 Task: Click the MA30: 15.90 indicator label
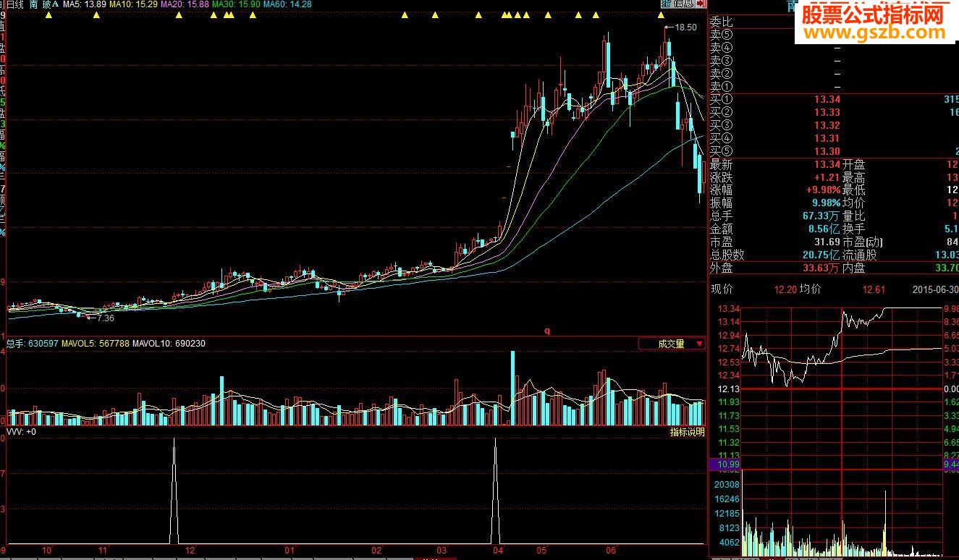[236, 4]
